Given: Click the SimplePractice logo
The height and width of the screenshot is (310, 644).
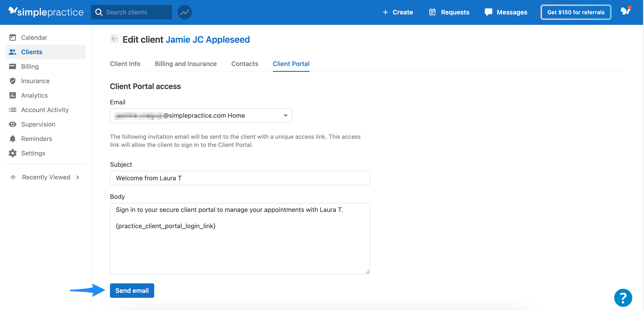Looking at the screenshot, I should [x=46, y=12].
